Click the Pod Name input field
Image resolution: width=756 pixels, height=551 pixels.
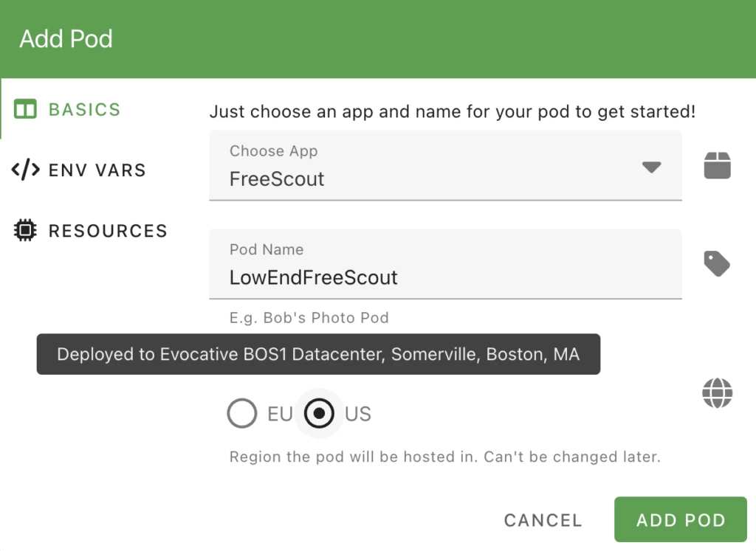tap(443, 277)
